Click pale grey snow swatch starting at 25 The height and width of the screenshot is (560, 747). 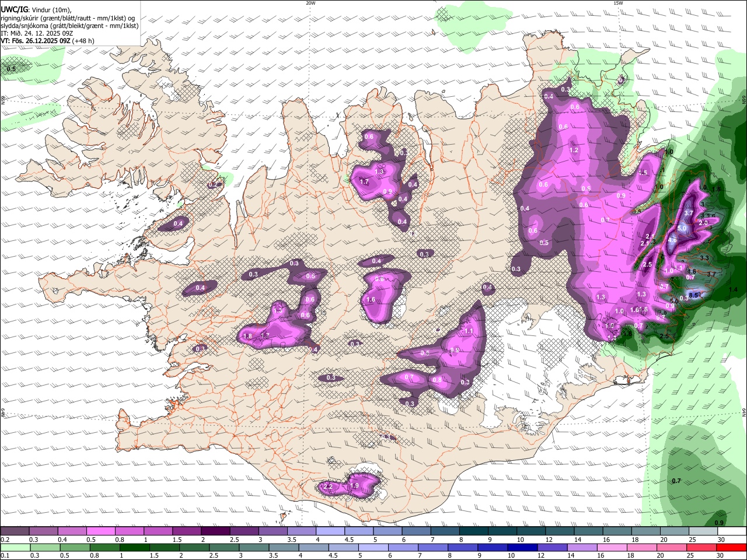[704, 531]
